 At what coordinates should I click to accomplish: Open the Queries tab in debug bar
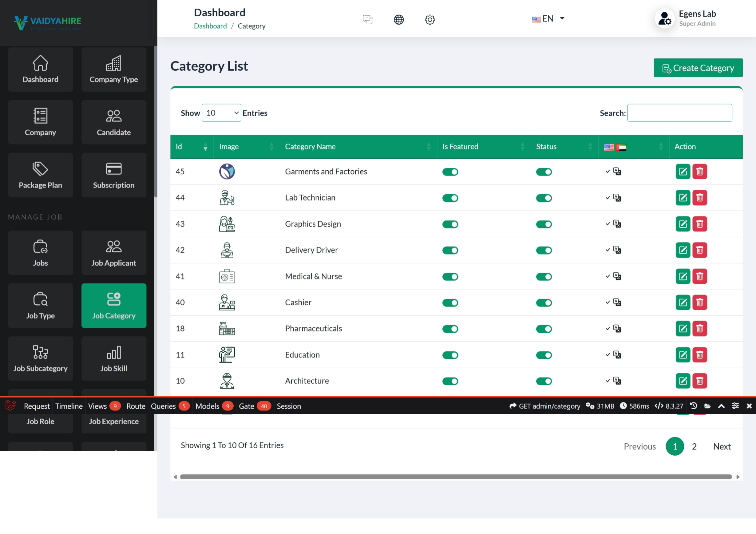coord(163,406)
